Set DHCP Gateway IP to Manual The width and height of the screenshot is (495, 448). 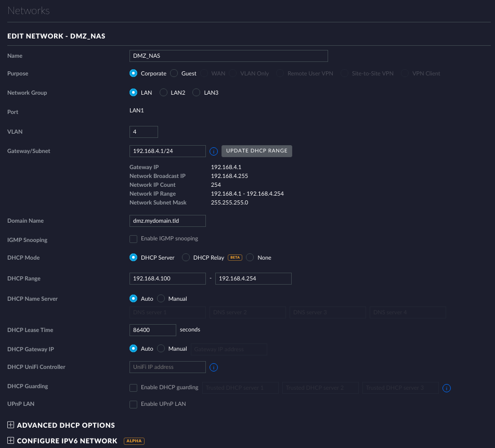point(161,349)
